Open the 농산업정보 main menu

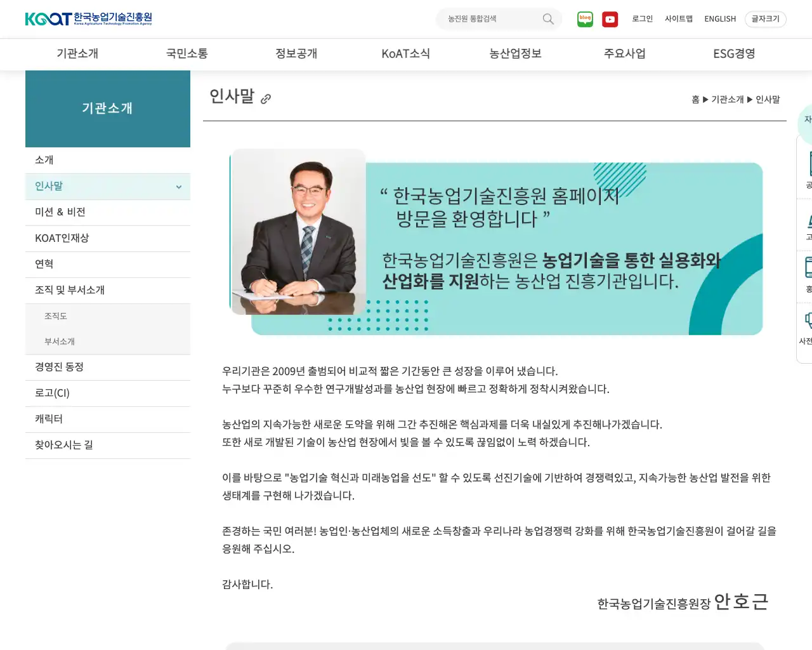pos(515,54)
